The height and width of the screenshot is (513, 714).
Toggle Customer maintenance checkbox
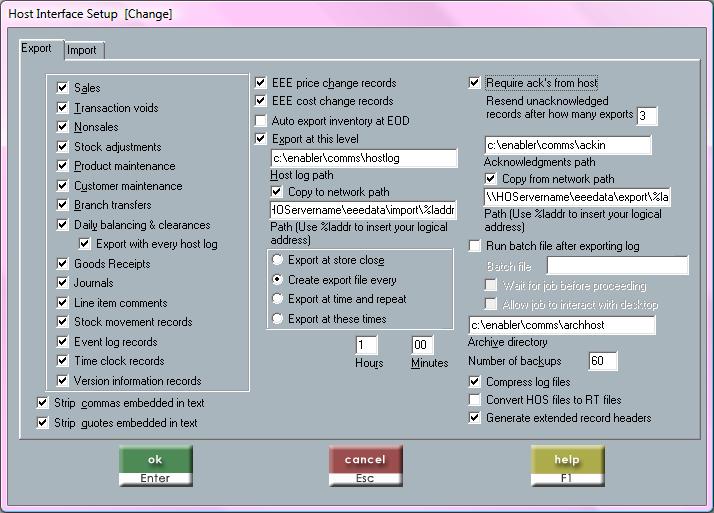click(x=62, y=186)
